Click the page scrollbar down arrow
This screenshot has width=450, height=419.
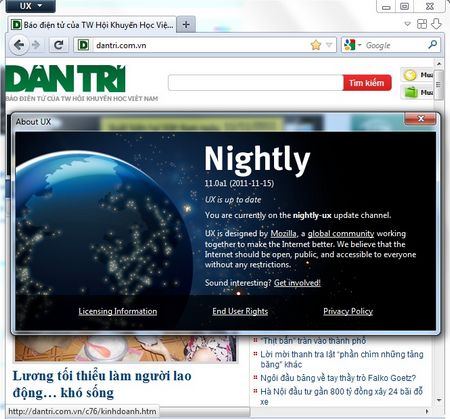coord(439,400)
